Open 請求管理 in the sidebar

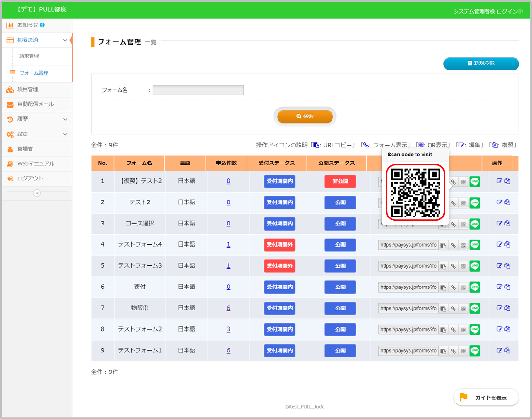pos(29,56)
